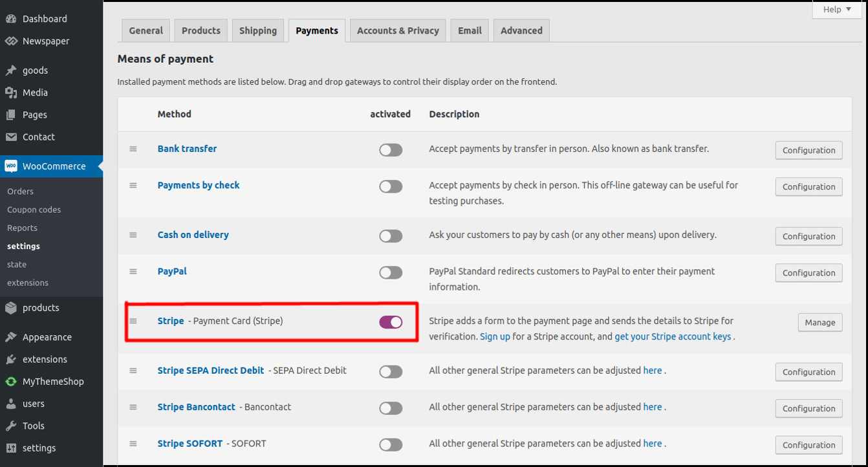Screen dimensions: 868x467
Task: Open the Stripe SOFORT method link
Action: [190, 444]
